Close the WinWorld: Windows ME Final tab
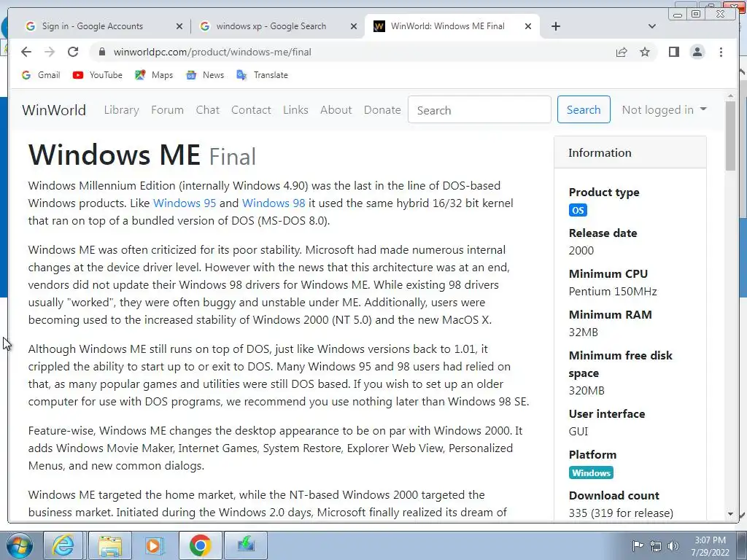The height and width of the screenshot is (560, 747). point(528,26)
